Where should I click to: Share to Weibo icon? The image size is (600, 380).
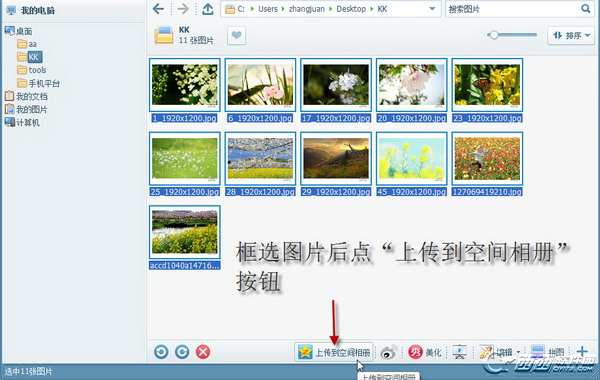click(x=388, y=352)
